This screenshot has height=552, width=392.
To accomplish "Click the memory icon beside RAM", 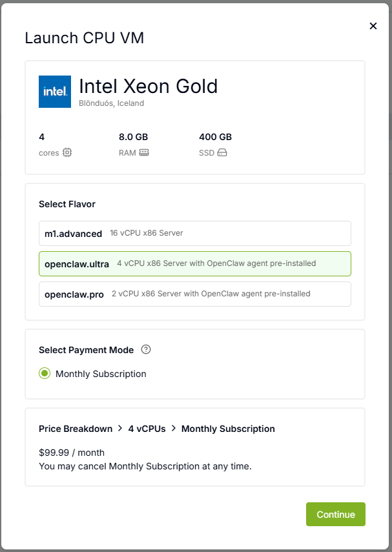I will (143, 153).
